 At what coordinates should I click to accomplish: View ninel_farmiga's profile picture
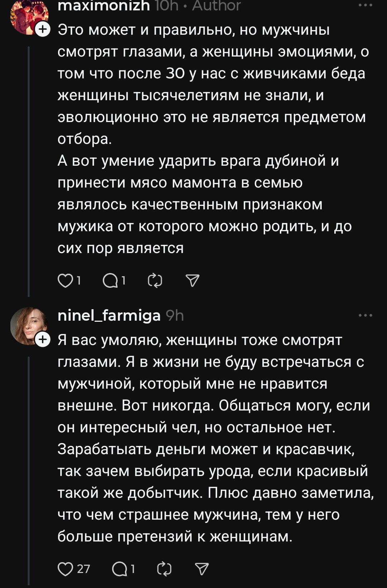28,325
